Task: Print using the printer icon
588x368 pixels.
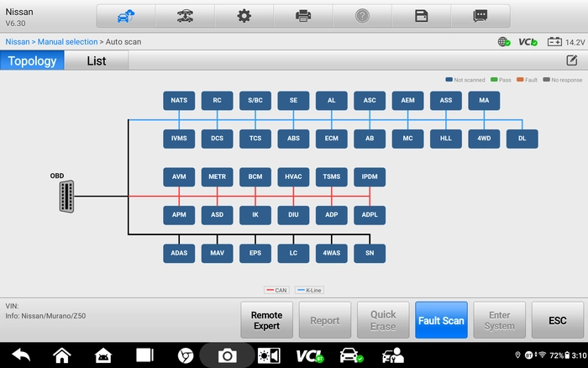Action: click(x=303, y=16)
